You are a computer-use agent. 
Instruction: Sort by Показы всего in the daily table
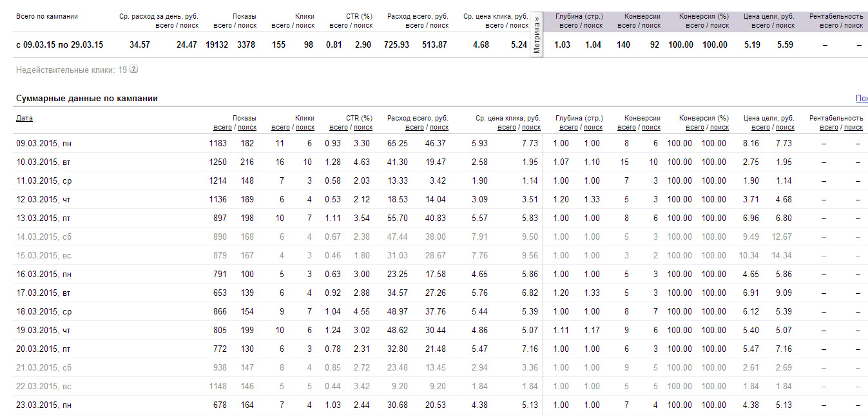click(222, 128)
